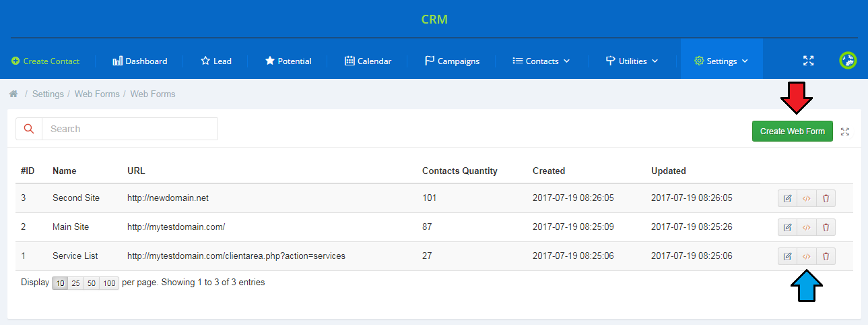
Task: Display 10 entries per page
Action: (60, 283)
